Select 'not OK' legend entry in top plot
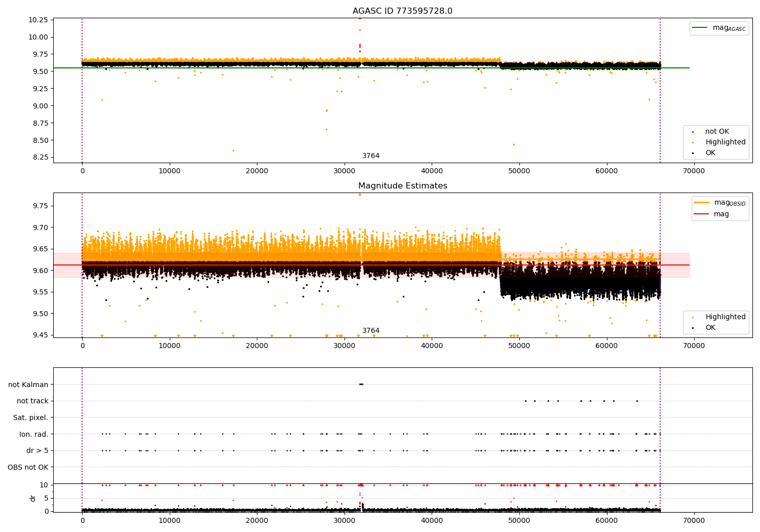 717,132
